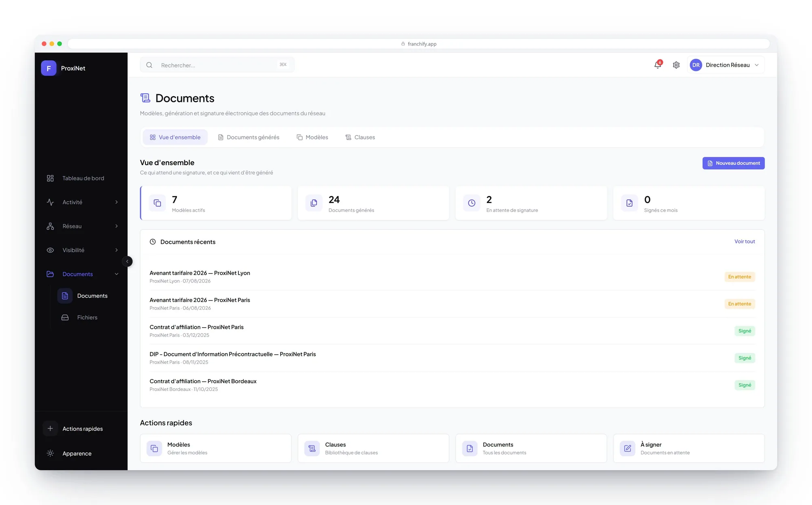
Task: Click the Documents page title scroll icon
Action: pyautogui.click(x=145, y=98)
